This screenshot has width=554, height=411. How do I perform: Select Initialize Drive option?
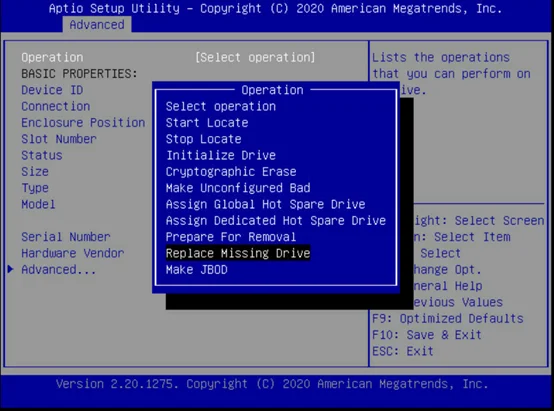click(x=221, y=155)
